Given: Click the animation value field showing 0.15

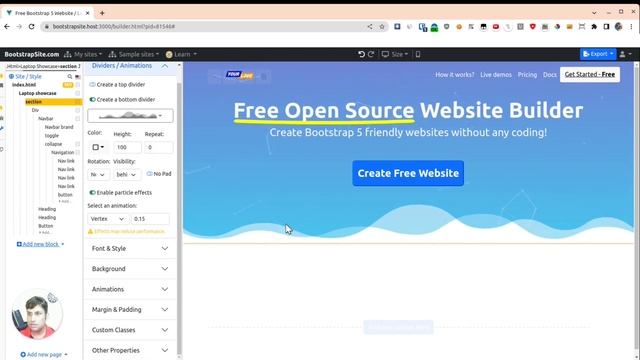Looking at the screenshot, I should pyautogui.click(x=150, y=219).
